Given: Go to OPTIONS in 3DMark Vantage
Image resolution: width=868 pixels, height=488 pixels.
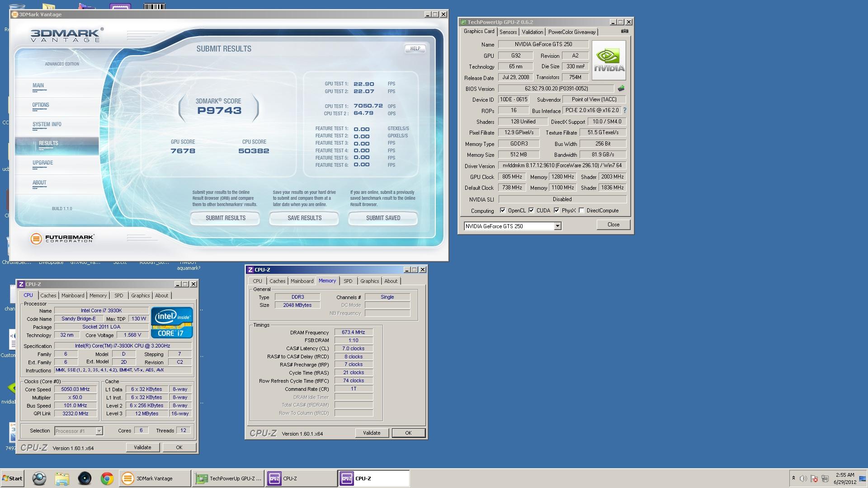Looking at the screenshot, I should (x=41, y=105).
